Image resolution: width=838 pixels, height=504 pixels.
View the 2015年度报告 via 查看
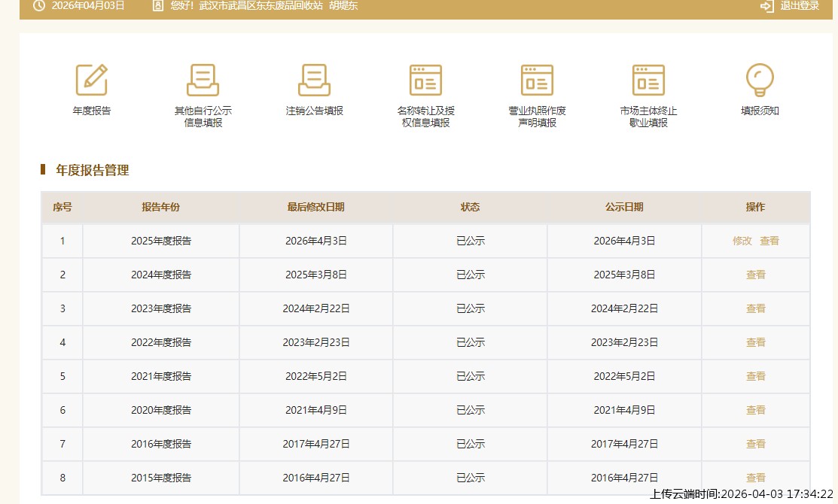pos(756,478)
